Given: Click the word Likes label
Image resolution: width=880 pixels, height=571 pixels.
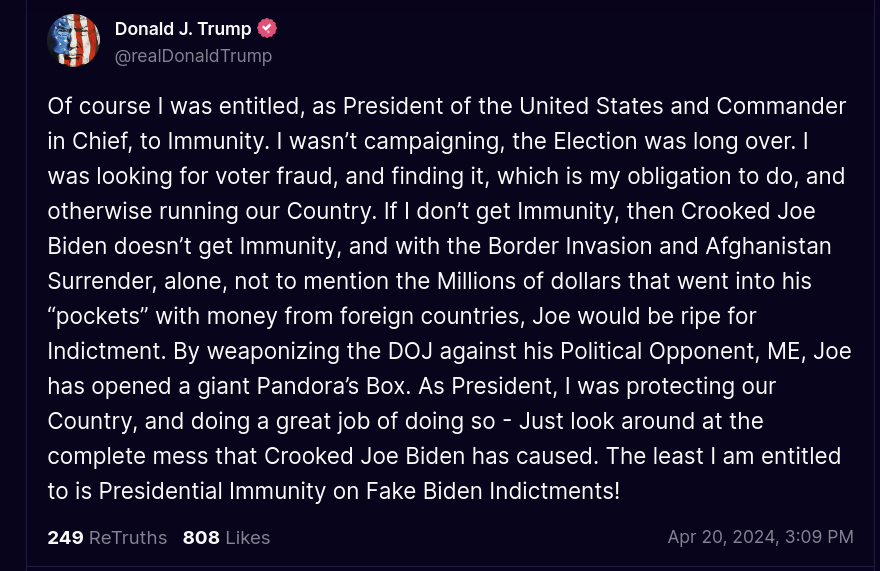Looking at the screenshot, I should 248,537.
